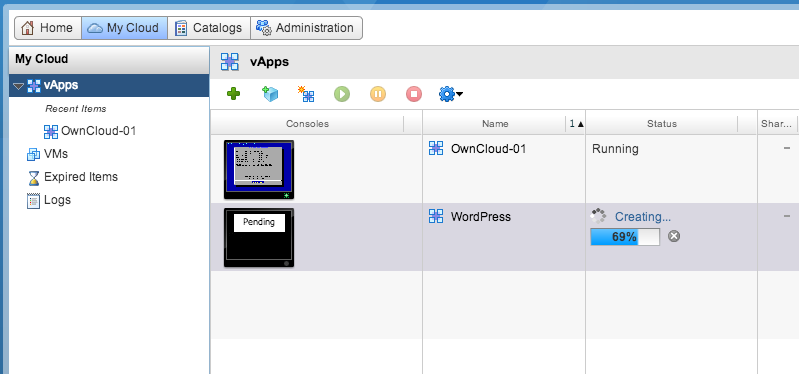
Task: Click the Home house icon
Action: pos(28,28)
